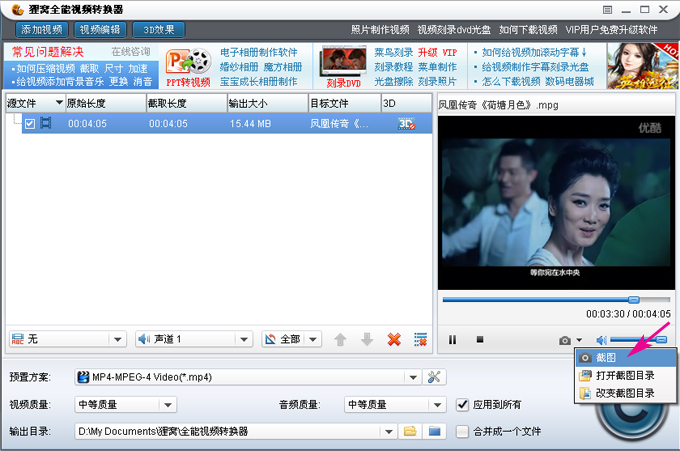680x451 pixels.
Task: Toggle the checkbox of the video row
Action: [29, 124]
